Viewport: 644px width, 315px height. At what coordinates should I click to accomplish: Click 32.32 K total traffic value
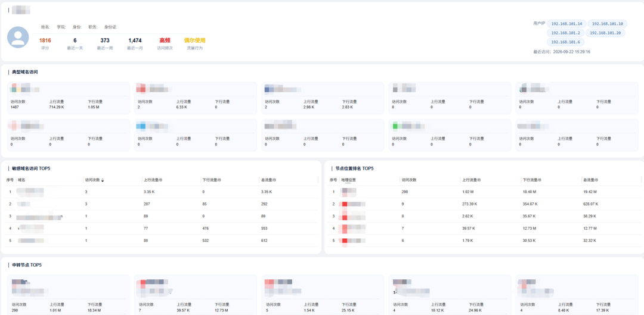(x=590, y=241)
